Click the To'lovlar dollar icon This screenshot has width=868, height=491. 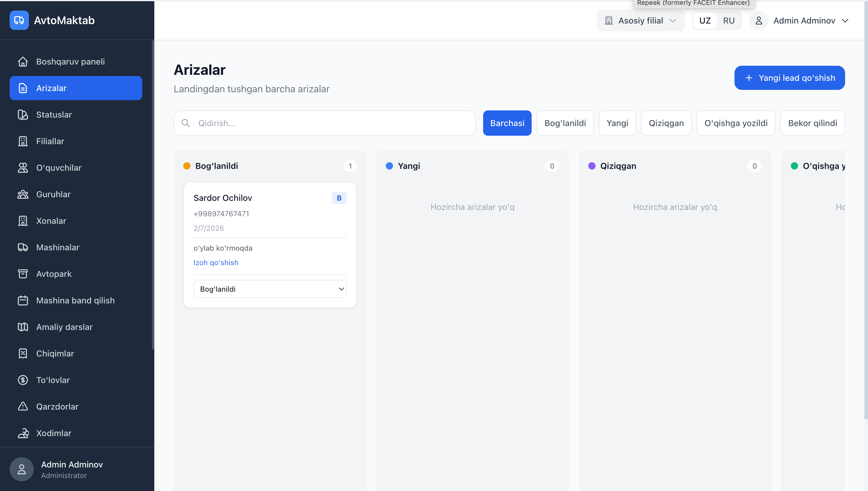[23, 380]
